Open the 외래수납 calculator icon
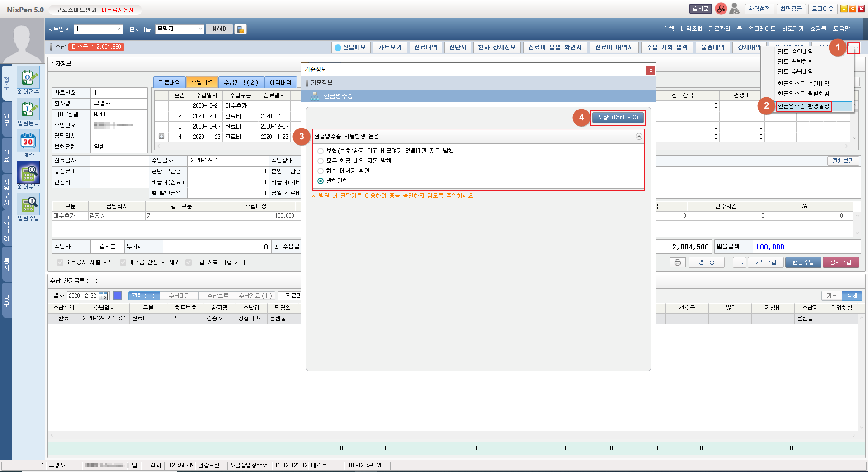 [x=28, y=173]
